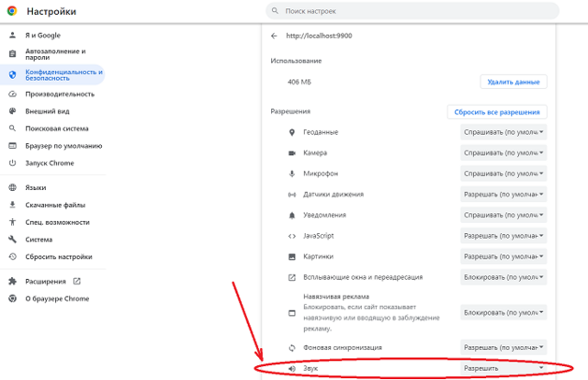Image resolution: width=588 pixels, height=380 pixels.
Task: Expand the Камера permission dropdown
Action: [503, 152]
